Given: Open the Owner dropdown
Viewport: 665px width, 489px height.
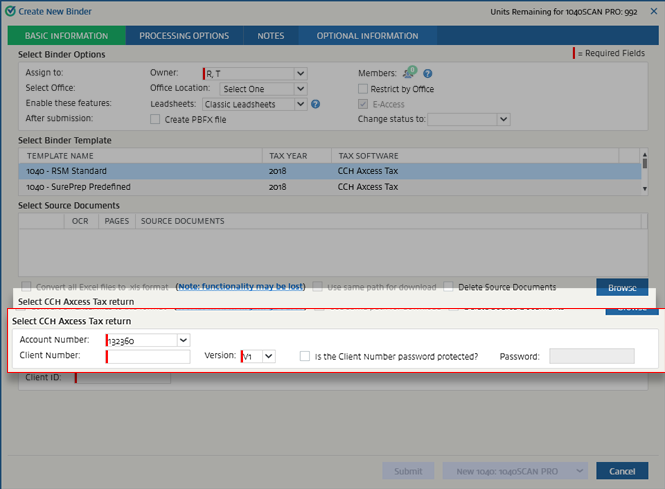Looking at the screenshot, I should 300,73.
